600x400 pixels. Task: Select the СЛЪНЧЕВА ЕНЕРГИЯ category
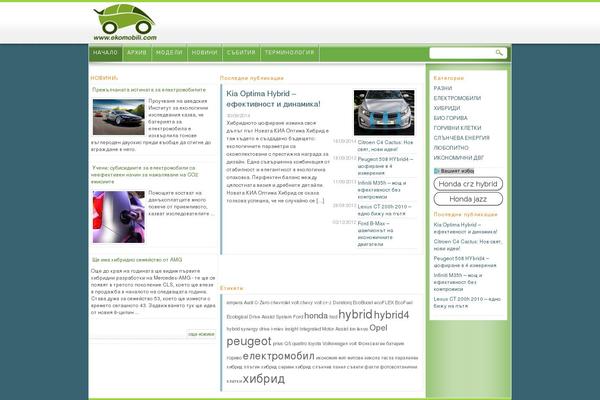click(x=461, y=138)
